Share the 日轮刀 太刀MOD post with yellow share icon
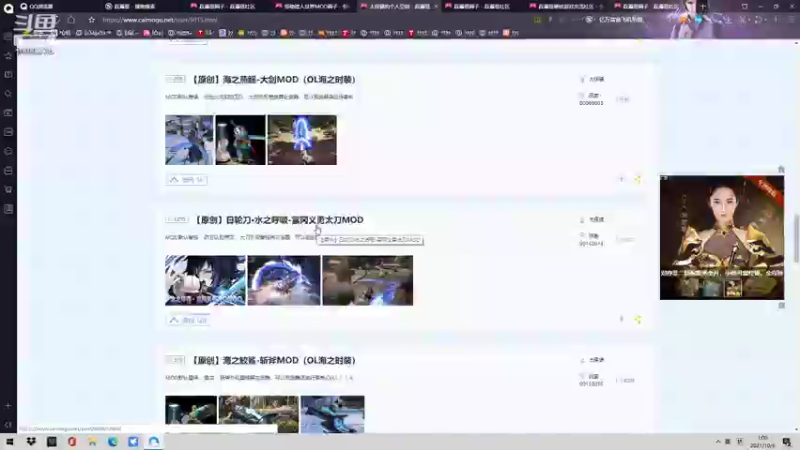This screenshot has width=800, height=450. pos(638,320)
